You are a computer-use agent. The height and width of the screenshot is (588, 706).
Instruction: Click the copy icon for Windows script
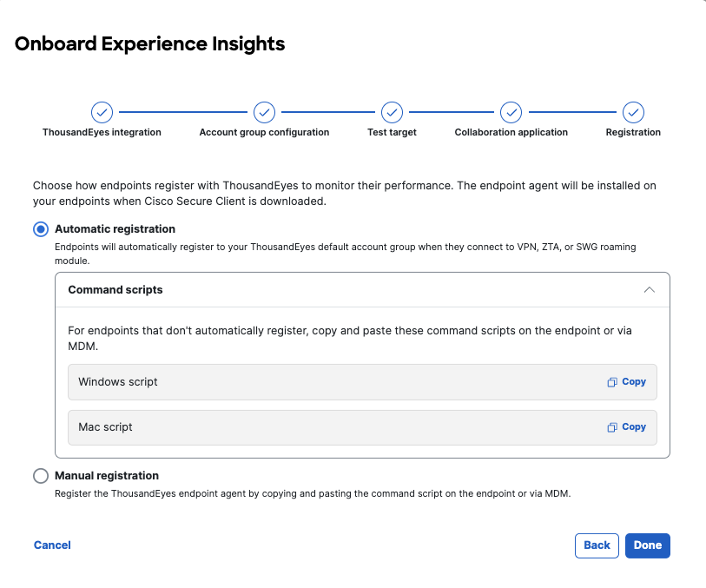click(612, 382)
